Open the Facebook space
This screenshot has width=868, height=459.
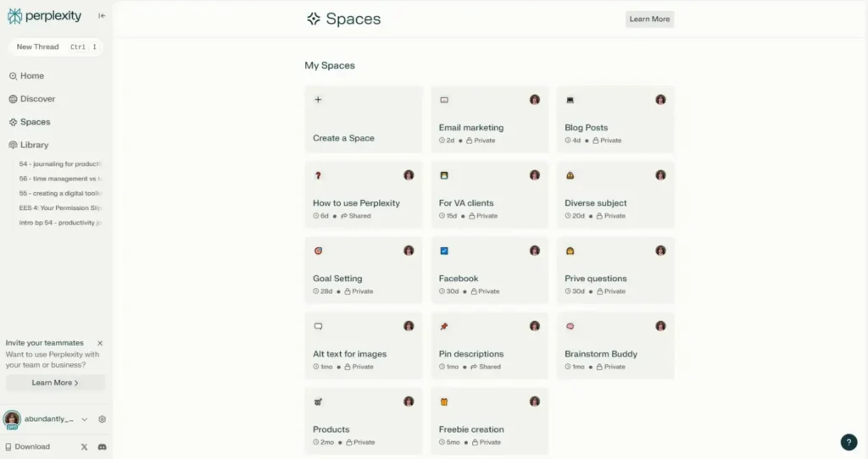pos(490,270)
